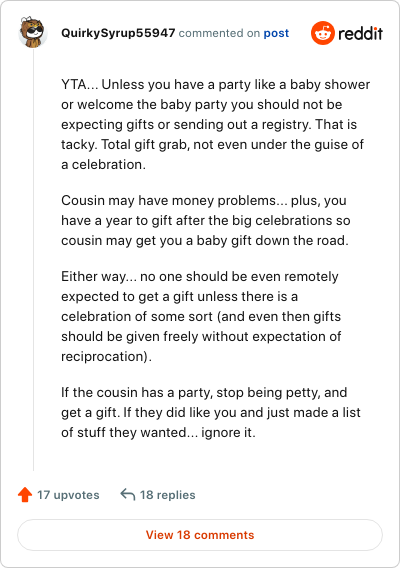This screenshot has width=400, height=568.
Task: Click the orange upvote arrow icon
Action: point(25,494)
